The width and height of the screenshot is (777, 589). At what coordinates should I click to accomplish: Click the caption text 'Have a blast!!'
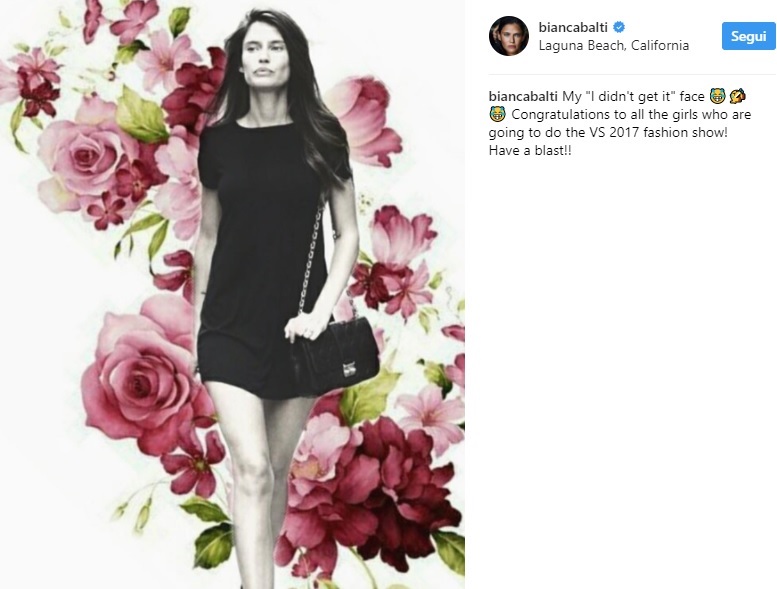click(x=530, y=151)
